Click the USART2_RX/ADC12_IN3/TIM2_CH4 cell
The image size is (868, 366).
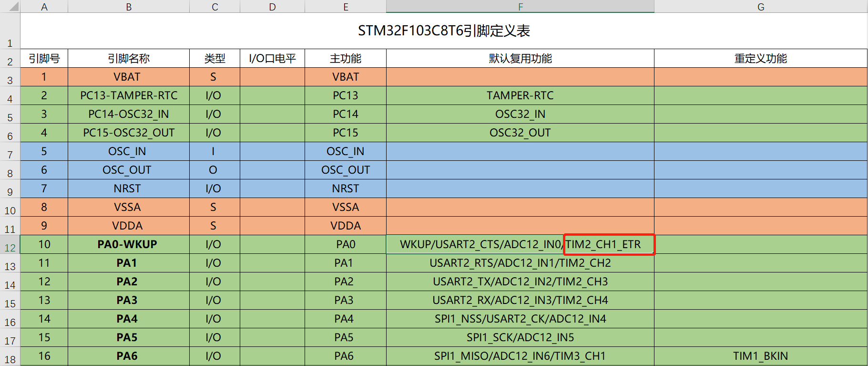pos(520,300)
